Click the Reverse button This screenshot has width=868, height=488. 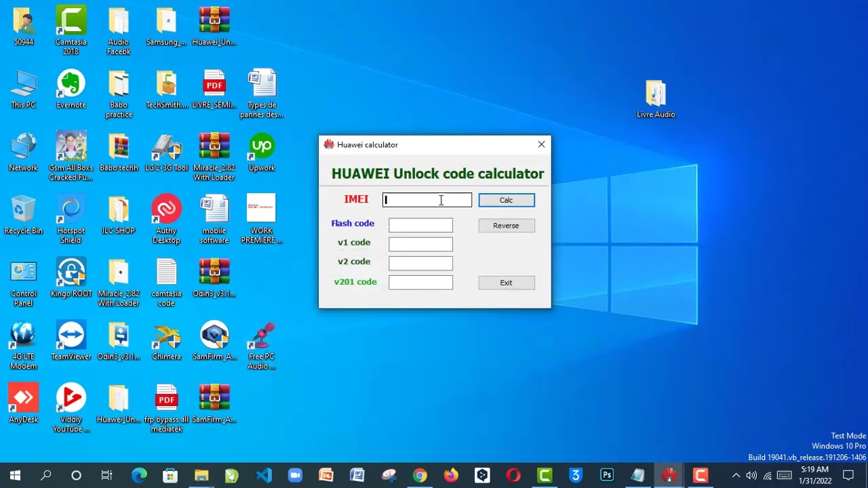coord(507,226)
